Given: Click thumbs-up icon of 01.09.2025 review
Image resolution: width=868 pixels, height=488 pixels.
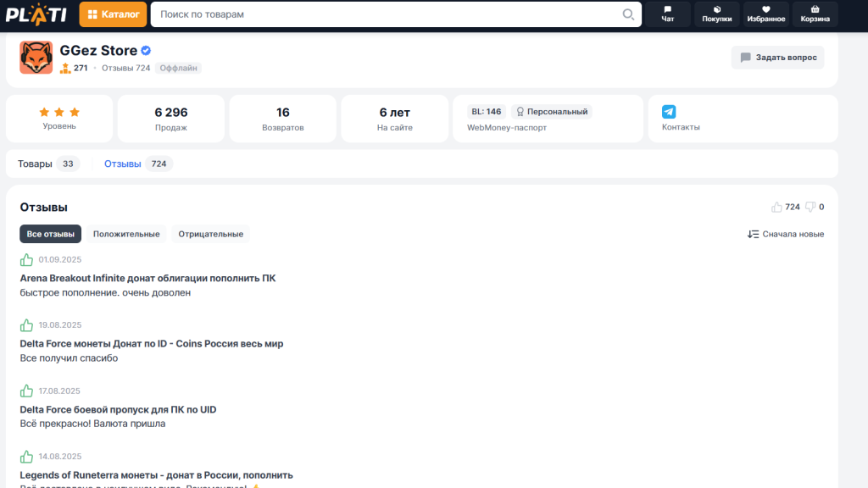Looking at the screenshot, I should point(26,259).
